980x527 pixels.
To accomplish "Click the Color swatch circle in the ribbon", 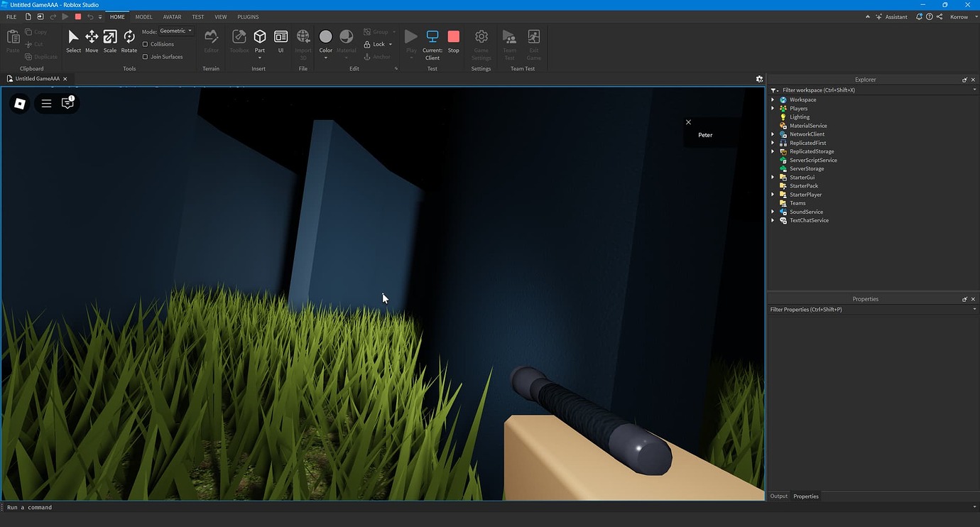I will click(x=325, y=36).
